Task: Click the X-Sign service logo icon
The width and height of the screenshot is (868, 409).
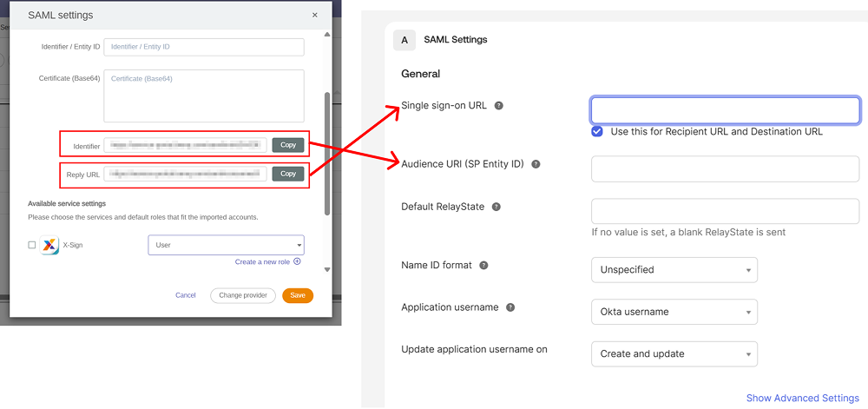Action: click(49, 246)
